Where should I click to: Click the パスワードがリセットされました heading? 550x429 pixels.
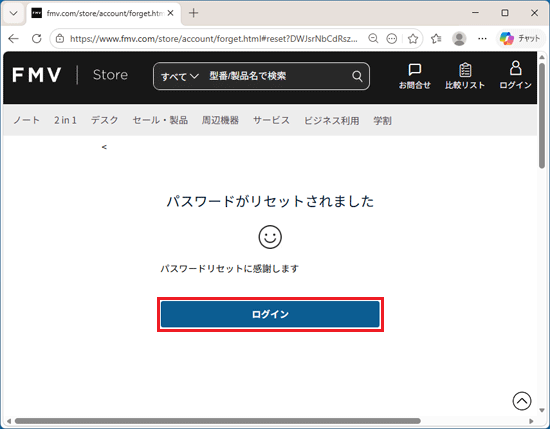click(x=270, y=201)
